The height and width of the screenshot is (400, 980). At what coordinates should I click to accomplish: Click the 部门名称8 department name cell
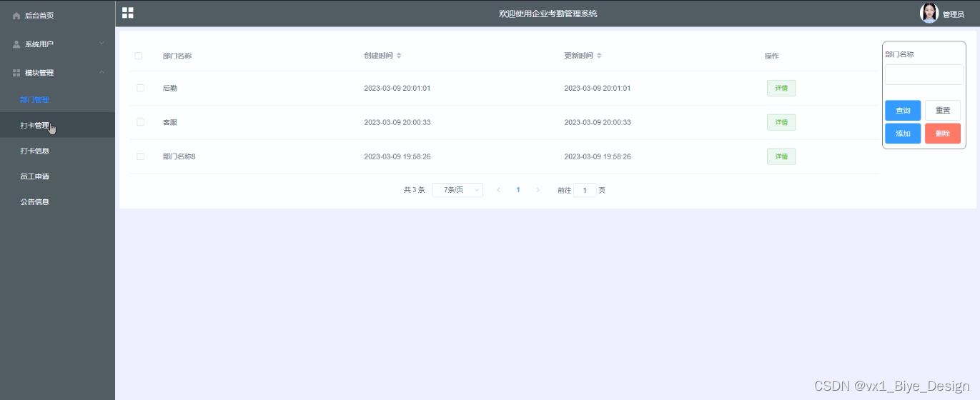click(179, 156)
